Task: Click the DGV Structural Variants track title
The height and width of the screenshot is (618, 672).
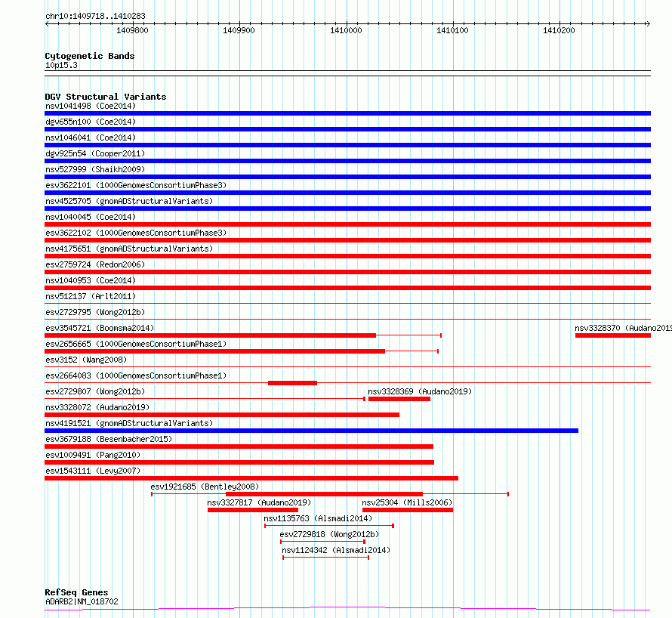Action: (x=106, y=97)
